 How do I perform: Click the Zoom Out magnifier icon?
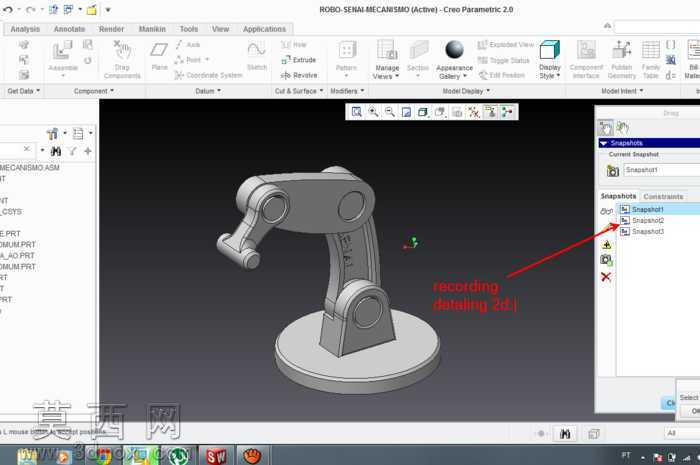tap(389, 112)
